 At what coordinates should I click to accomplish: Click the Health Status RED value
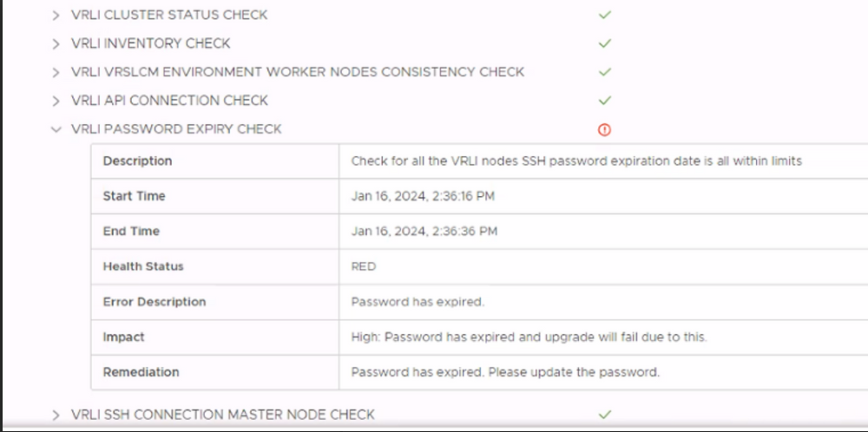(364, 266)
